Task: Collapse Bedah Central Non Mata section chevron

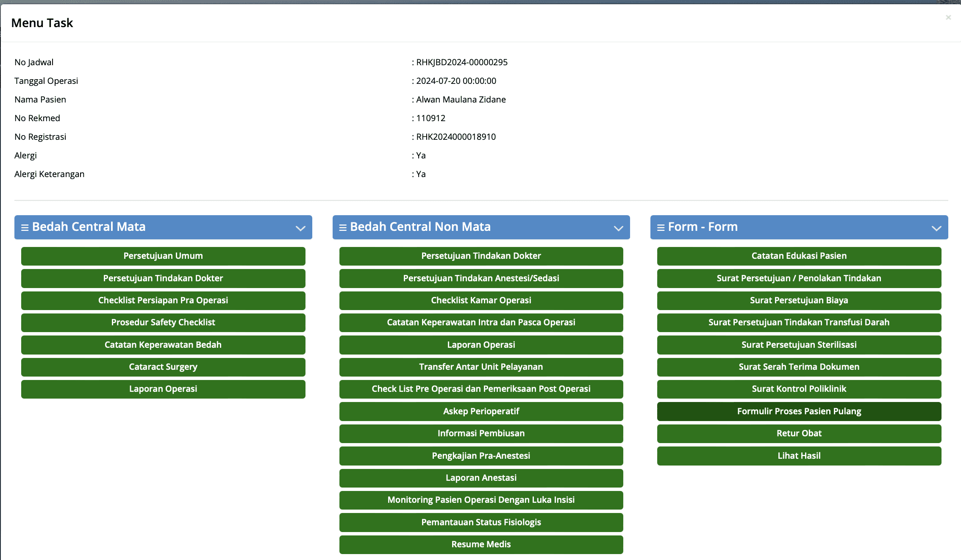Action: (x=618, y=228)
